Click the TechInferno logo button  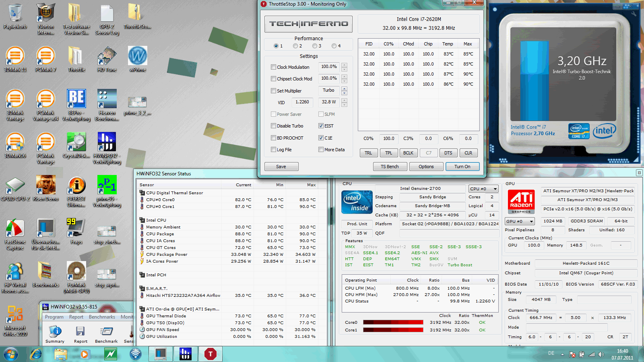(x=308, y=24)
